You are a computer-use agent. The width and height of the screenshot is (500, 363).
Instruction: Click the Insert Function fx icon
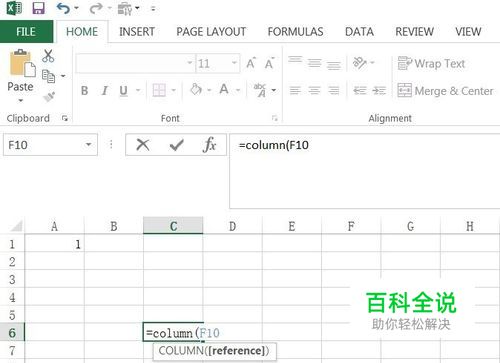point(209,145)
